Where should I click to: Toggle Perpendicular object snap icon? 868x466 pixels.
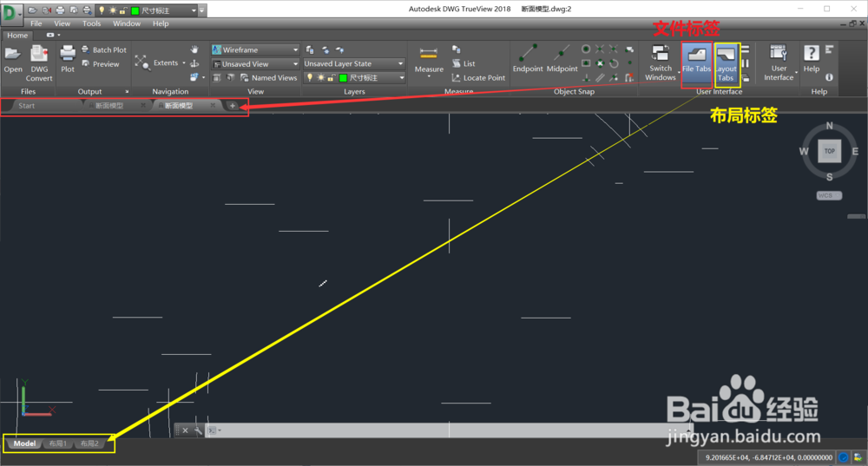point(586,78)
